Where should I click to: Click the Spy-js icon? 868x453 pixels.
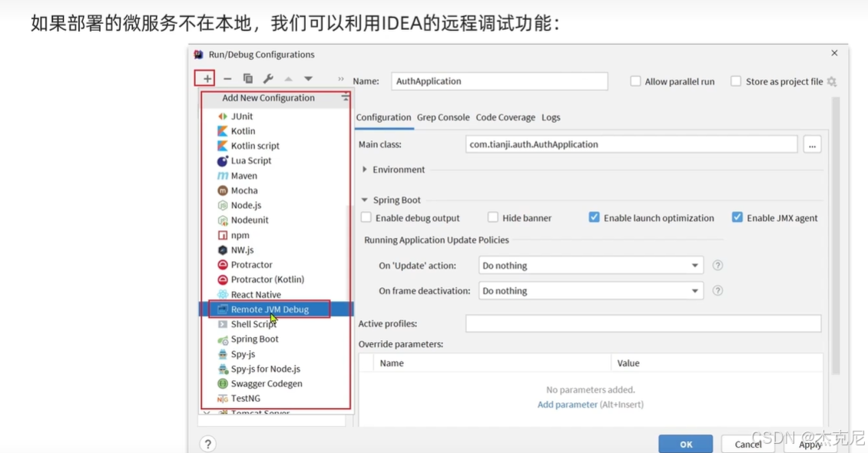(x=223, y=354)
